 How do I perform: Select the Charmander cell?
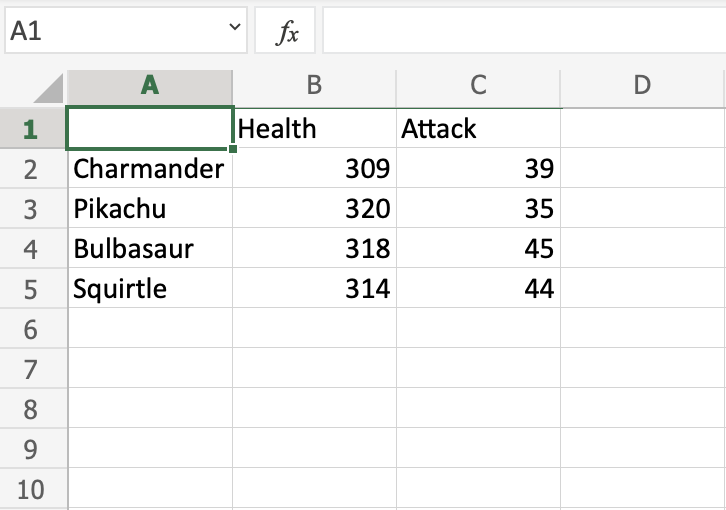150,169
